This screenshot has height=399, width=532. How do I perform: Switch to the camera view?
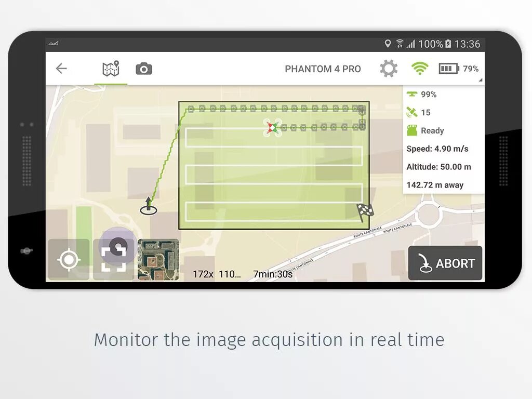(x=143, y=68)
